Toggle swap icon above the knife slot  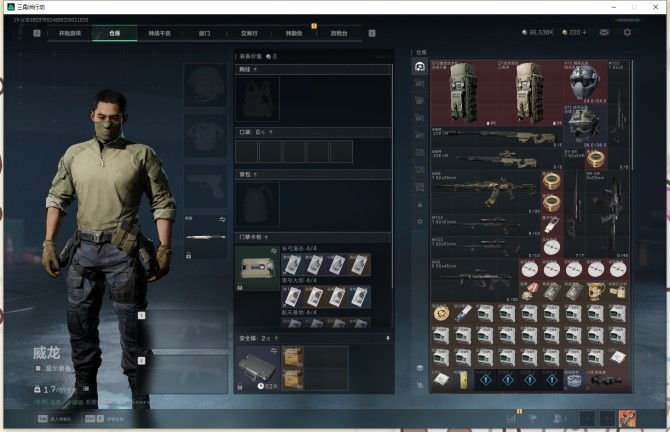click(x=222, y=219)
